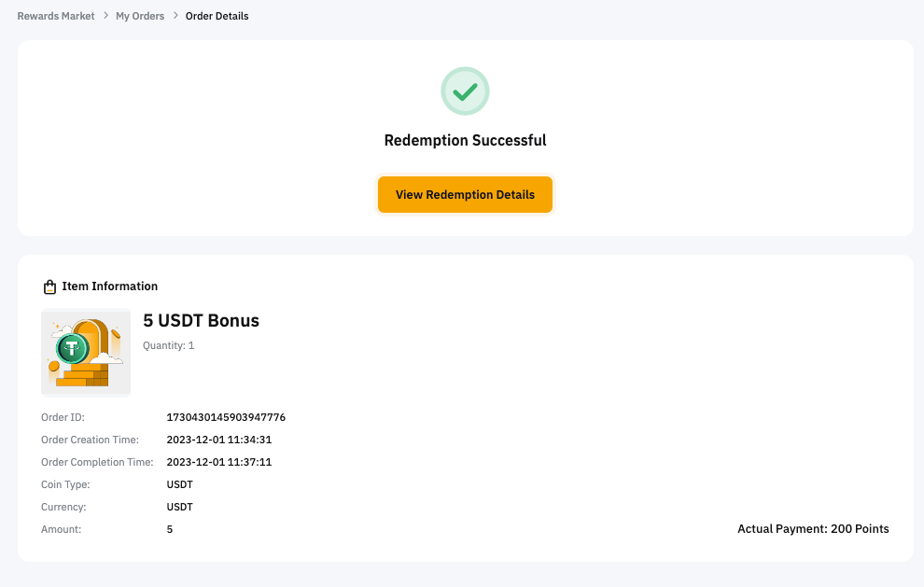Click the Item Information section title

tap(109, 287)
